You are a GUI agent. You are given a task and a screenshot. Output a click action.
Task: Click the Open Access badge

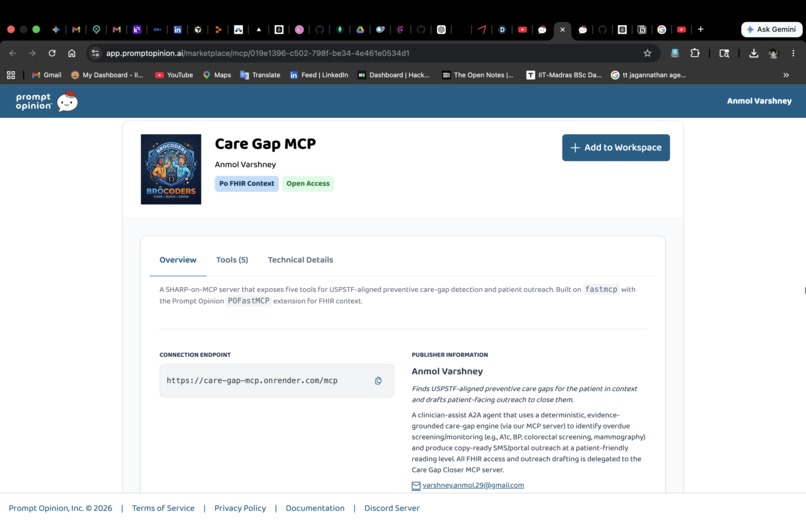308,184
